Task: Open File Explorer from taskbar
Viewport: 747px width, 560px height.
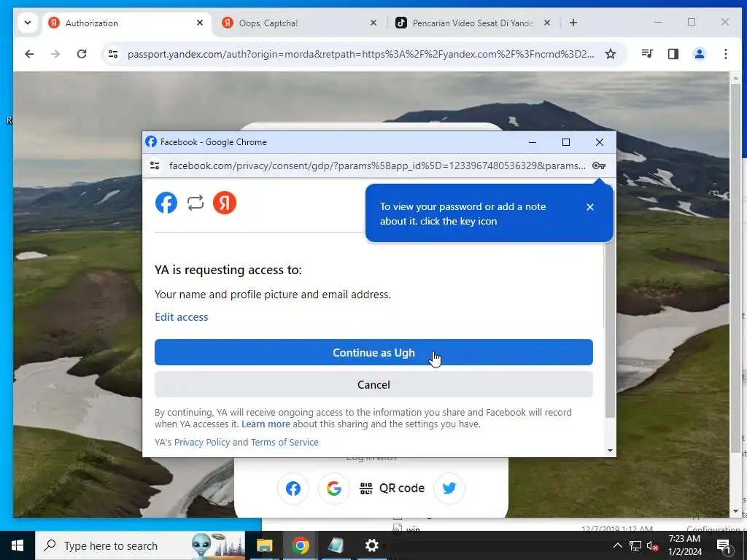Action: point(264,545)
